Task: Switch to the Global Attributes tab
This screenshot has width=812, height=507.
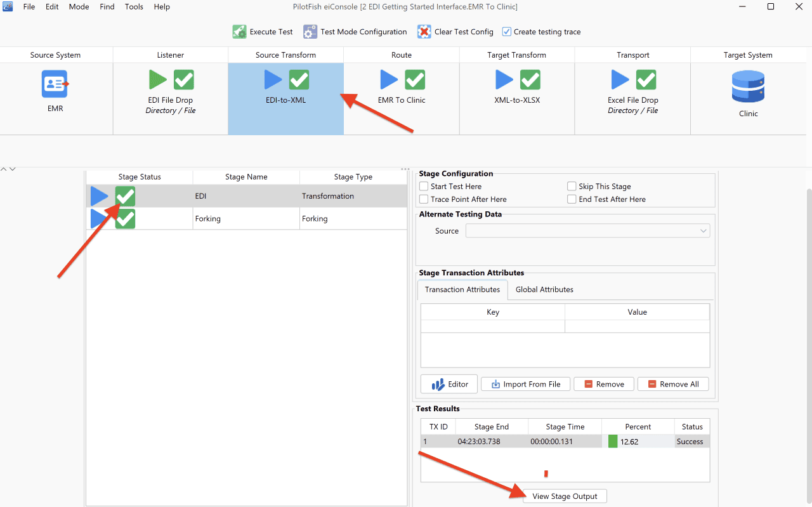Action: [x=544, y=289]
